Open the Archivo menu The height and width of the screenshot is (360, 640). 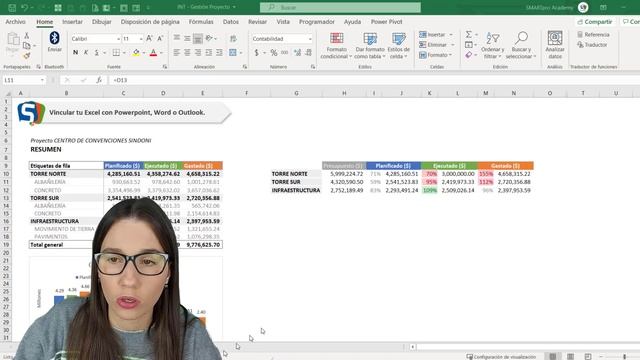tap(16, 22)
